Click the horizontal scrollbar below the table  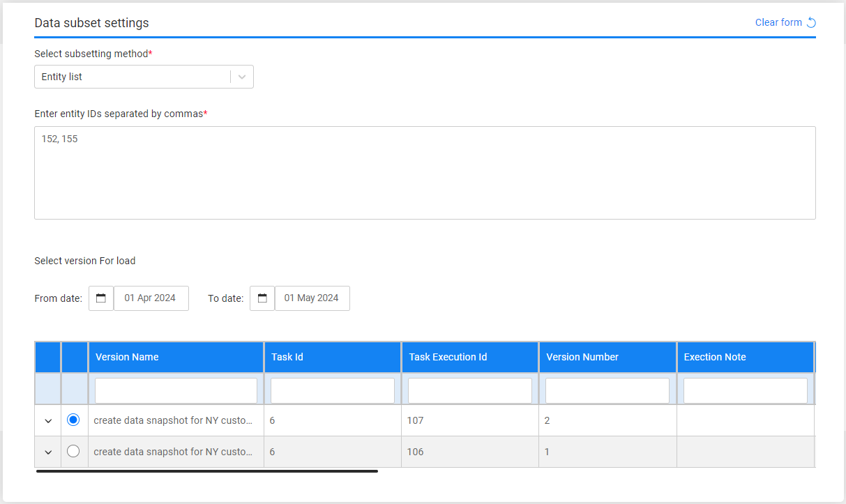(x=206, y=471)
